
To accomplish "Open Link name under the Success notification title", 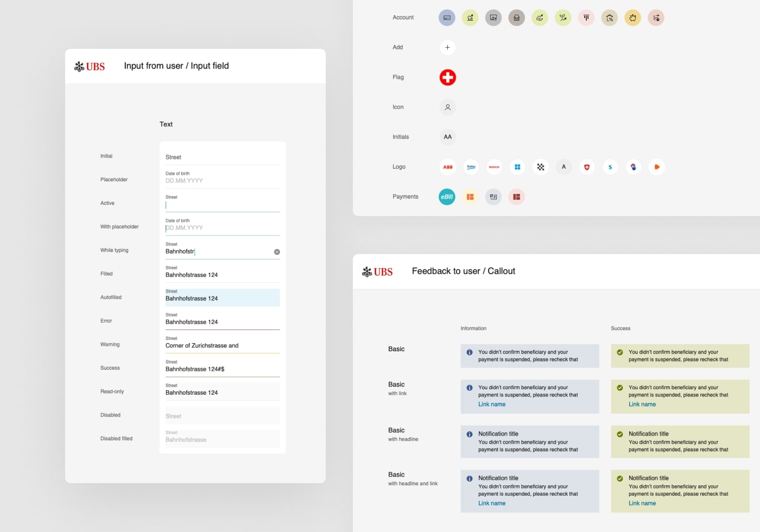I will coord(642,503).
